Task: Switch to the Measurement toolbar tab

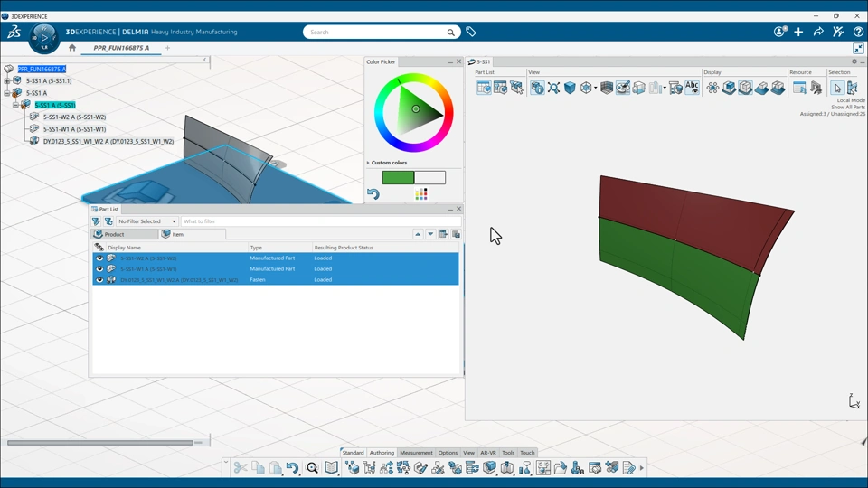Action: click(x=416, y=453)
